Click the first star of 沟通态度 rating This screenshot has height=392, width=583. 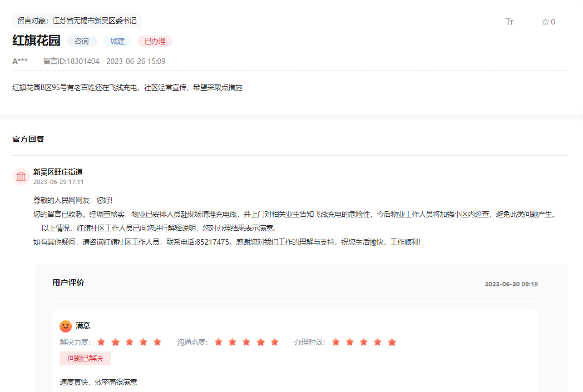(218, 342)
